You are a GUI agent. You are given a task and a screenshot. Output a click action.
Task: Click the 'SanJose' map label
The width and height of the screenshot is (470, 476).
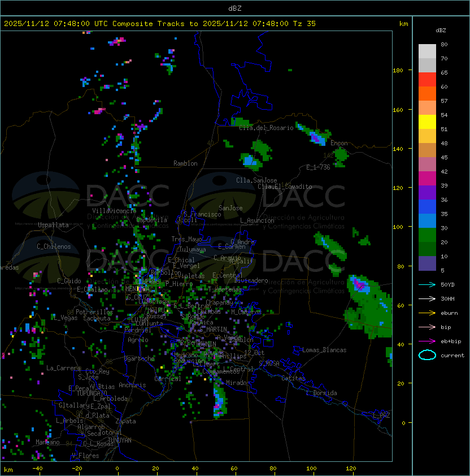230,208
